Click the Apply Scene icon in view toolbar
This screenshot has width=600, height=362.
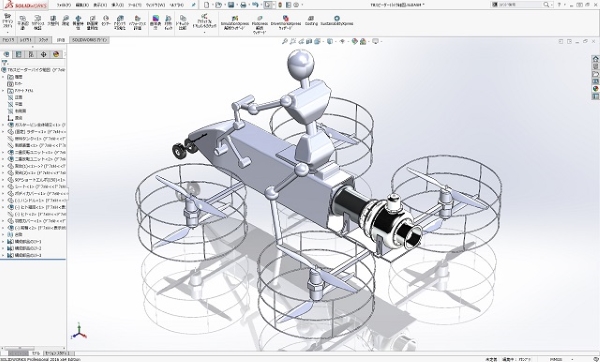pos(363,41)
